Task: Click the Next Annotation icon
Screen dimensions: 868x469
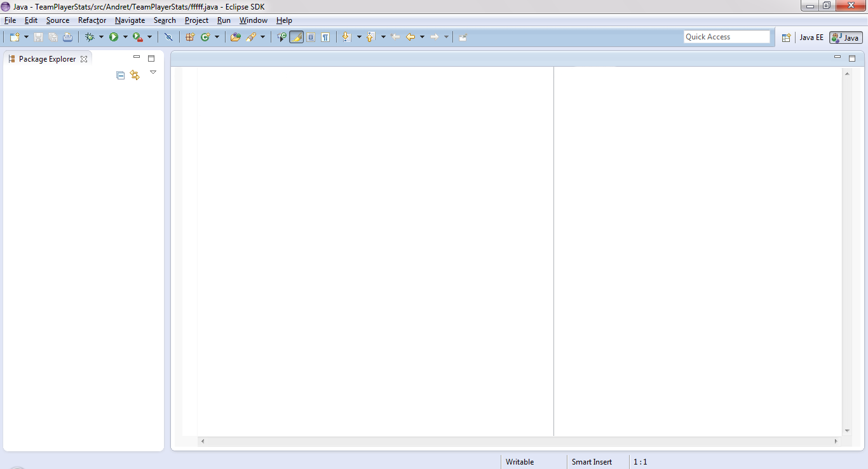Action: point(346,37)
